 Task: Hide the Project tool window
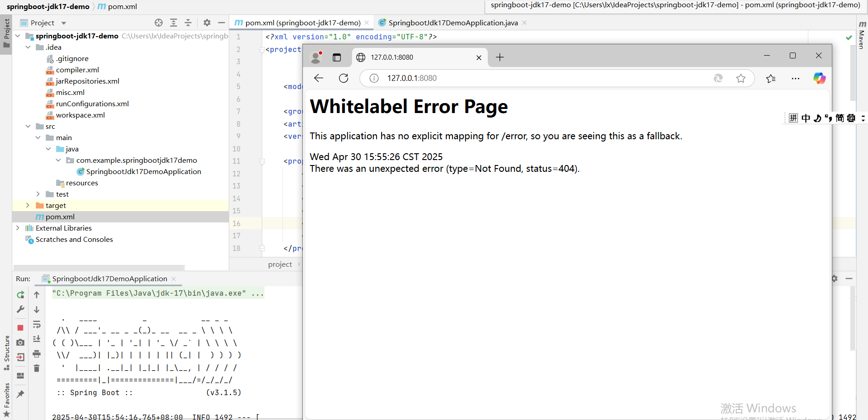click(x=222, y=23)
